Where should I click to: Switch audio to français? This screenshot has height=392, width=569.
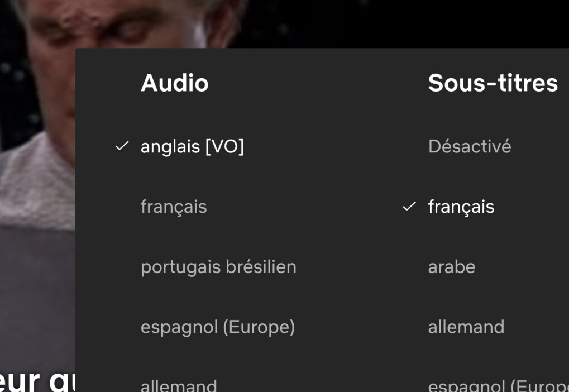click(x=174, y=207)
